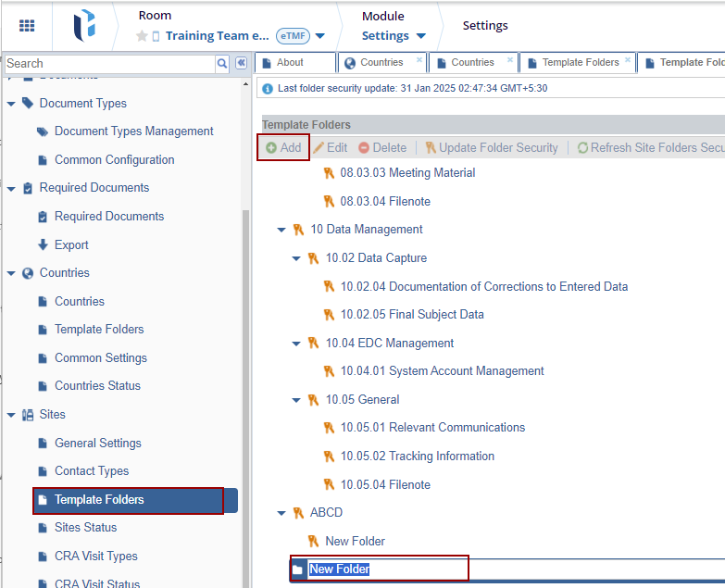Collapse the left sidebar panel

[x=241, y=64]
